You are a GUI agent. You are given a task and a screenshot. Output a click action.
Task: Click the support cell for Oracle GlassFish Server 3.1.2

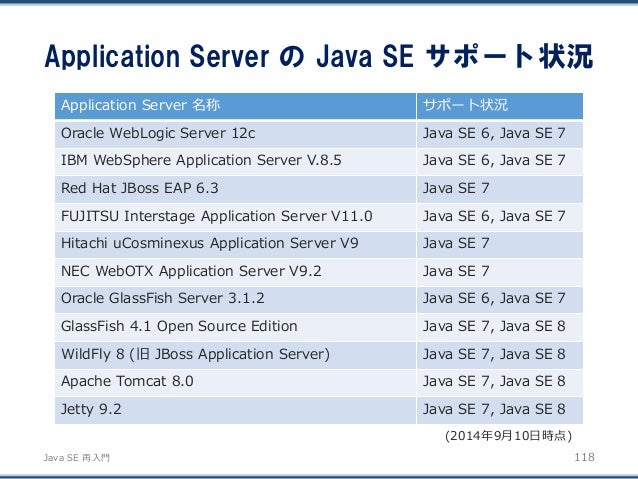[x=500, y=299]
